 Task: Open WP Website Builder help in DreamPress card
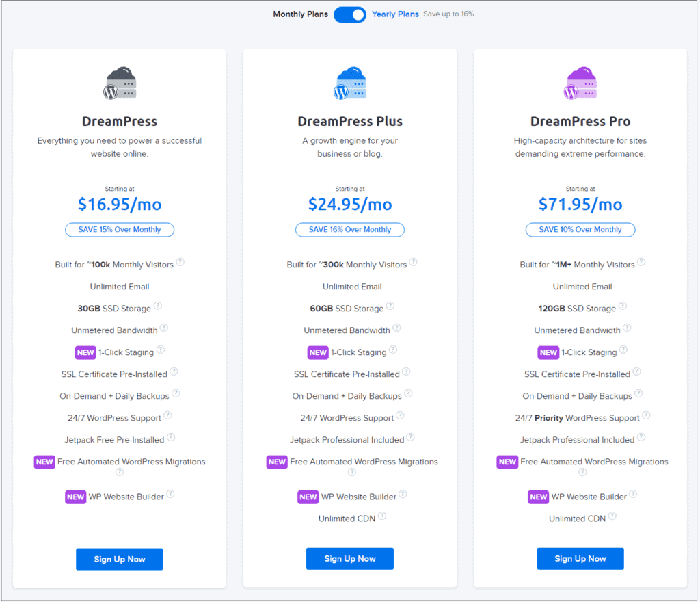click(x=170, y=494)
